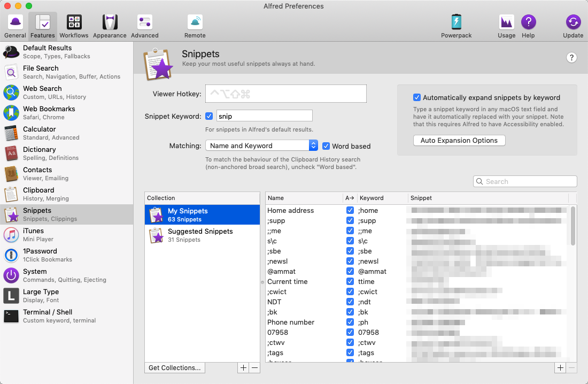Click the ;cwict keyword cell

[368, 291]
